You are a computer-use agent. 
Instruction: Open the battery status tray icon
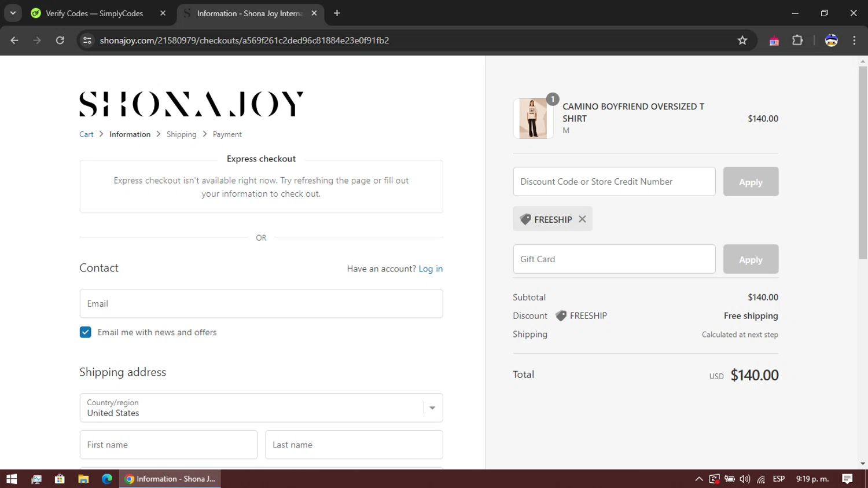pyautogui.click(x=730, y=479)
